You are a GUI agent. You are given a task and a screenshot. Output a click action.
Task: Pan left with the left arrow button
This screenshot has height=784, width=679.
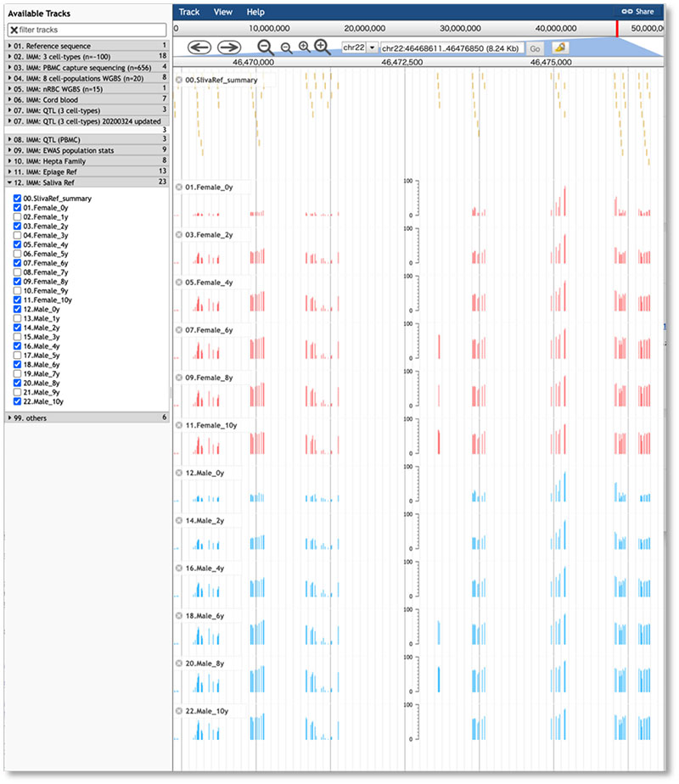point(199,48)
